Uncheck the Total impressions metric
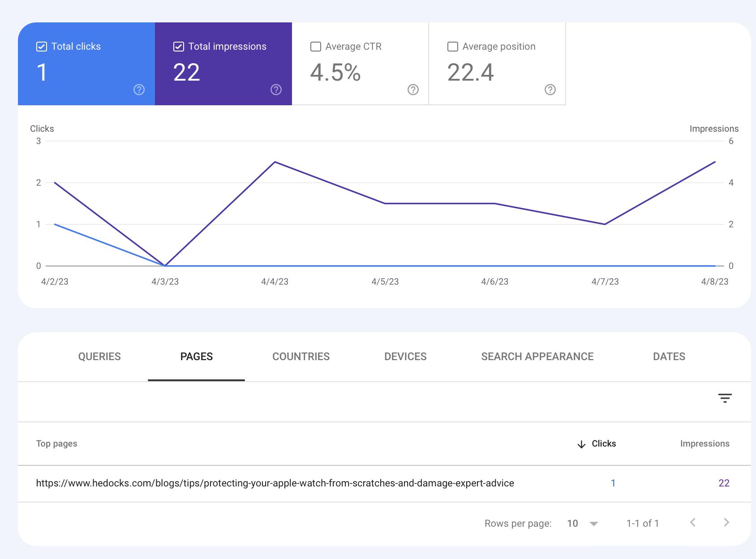Viewport: 756px width, 559px height. point(179,46)
